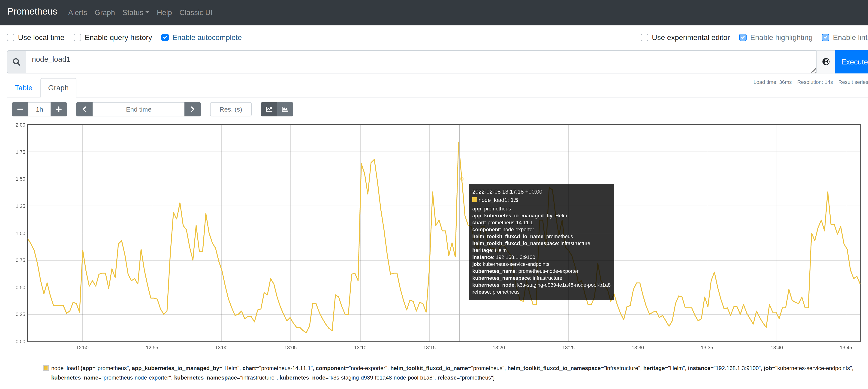Click the step backward navigation arrow
The width and height of the screenshot is (868, 389).
(x=84, y=109)
